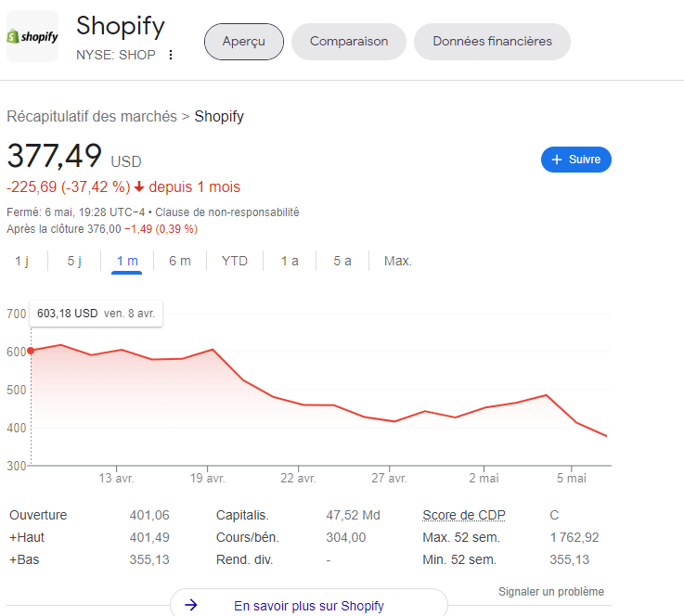Click the Suivre follow button
The height and width of the screenshot is (616, 684).
coord(575,160)
